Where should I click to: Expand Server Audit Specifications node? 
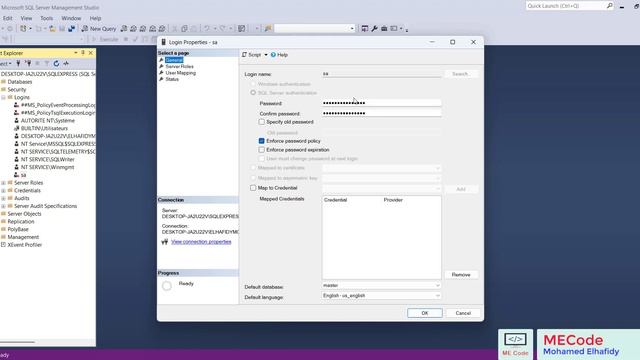pyautogui.click(x=3, y=206)
